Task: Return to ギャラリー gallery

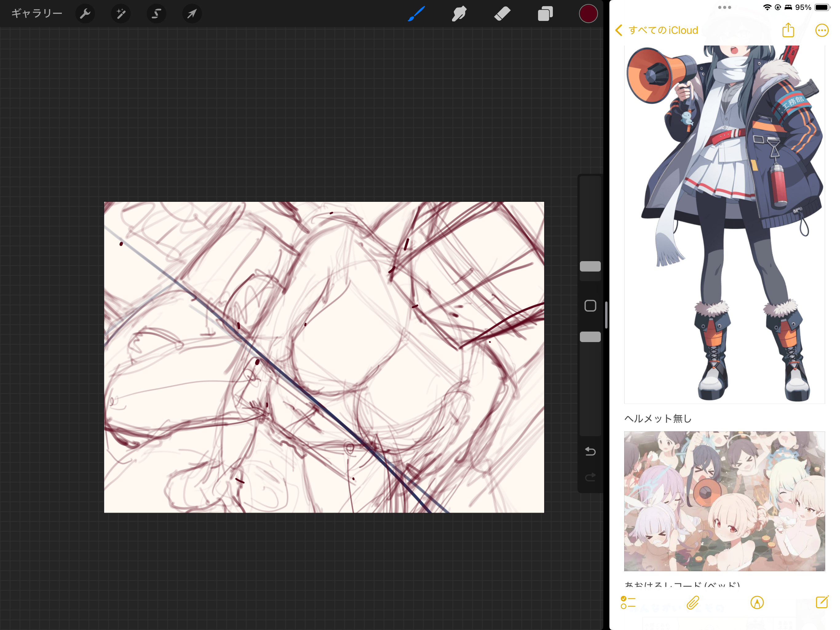Action: point(37,14)
